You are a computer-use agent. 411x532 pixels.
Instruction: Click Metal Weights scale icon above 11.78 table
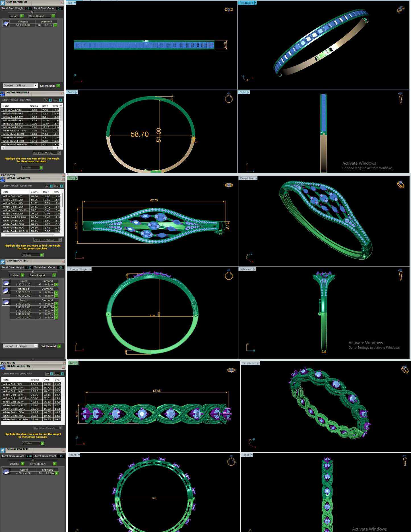pos(3,94)
